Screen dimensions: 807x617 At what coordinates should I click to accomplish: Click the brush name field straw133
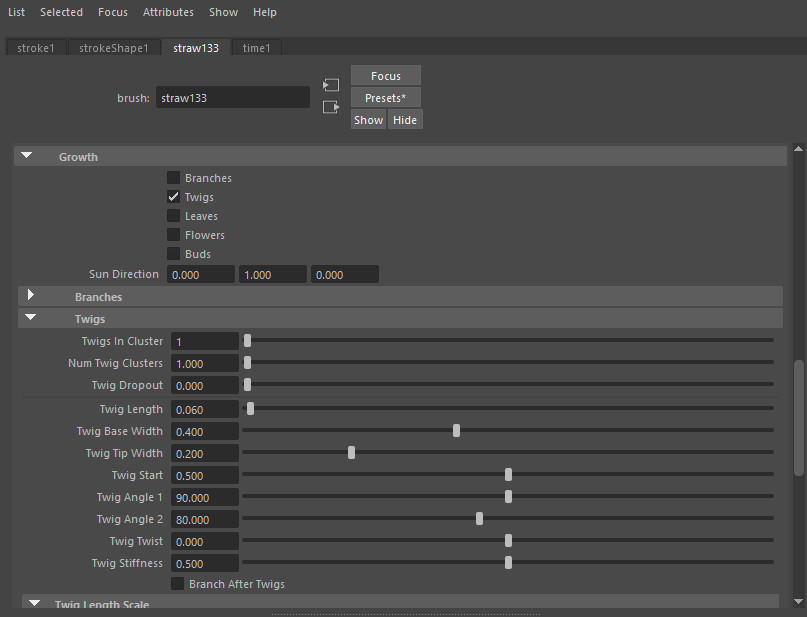[233, 98]
